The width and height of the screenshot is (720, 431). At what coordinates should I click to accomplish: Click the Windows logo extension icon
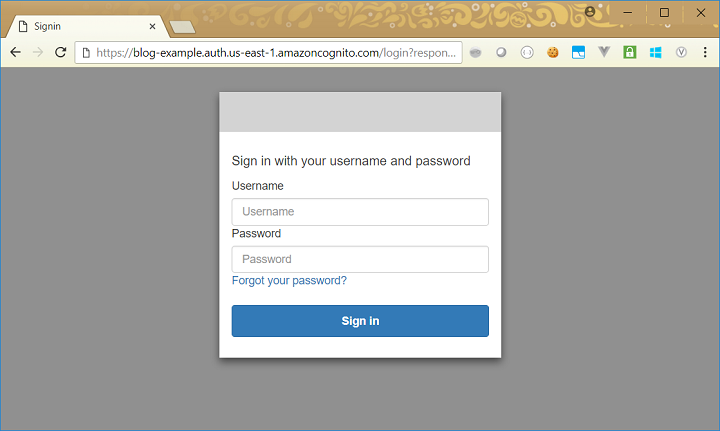coord(656,52)
